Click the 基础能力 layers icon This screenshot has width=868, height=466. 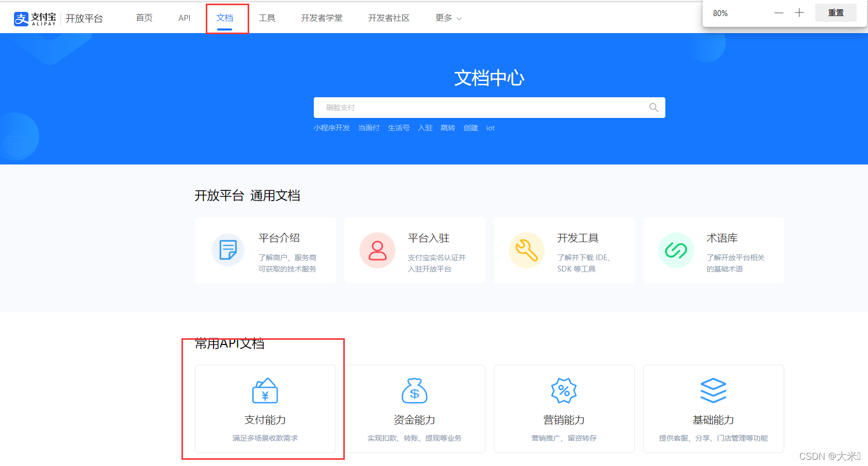713,390
